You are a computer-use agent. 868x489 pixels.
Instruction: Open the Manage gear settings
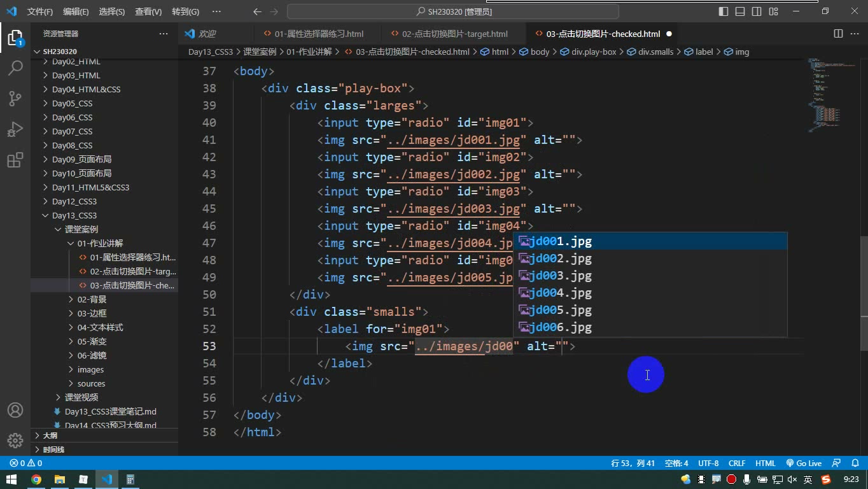(x=15, y=441)
